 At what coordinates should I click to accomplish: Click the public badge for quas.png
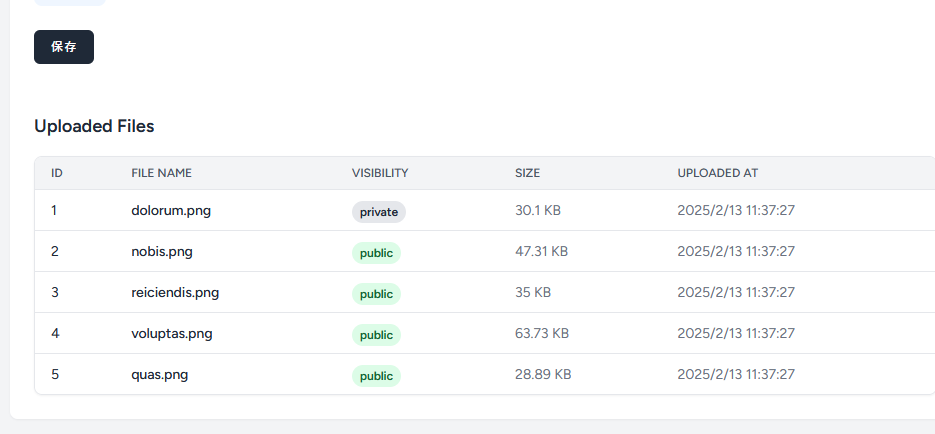[376, 376]
